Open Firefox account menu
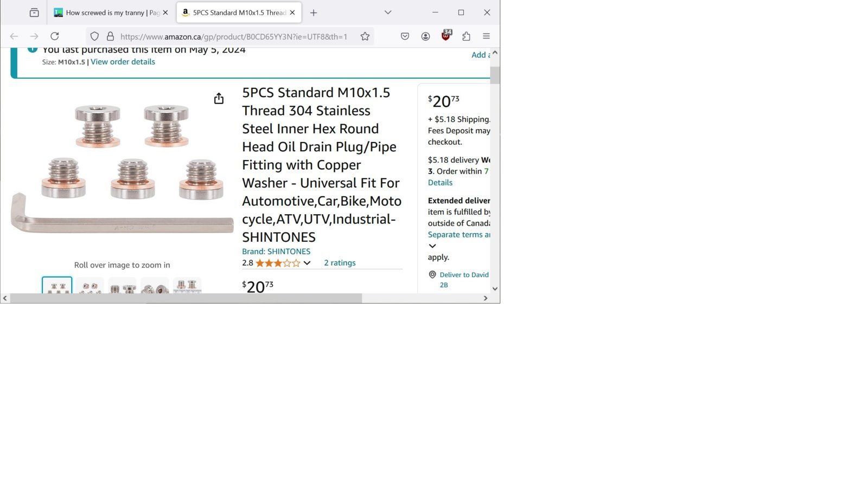This screenshot has width=868, height=488. (425, 36)
